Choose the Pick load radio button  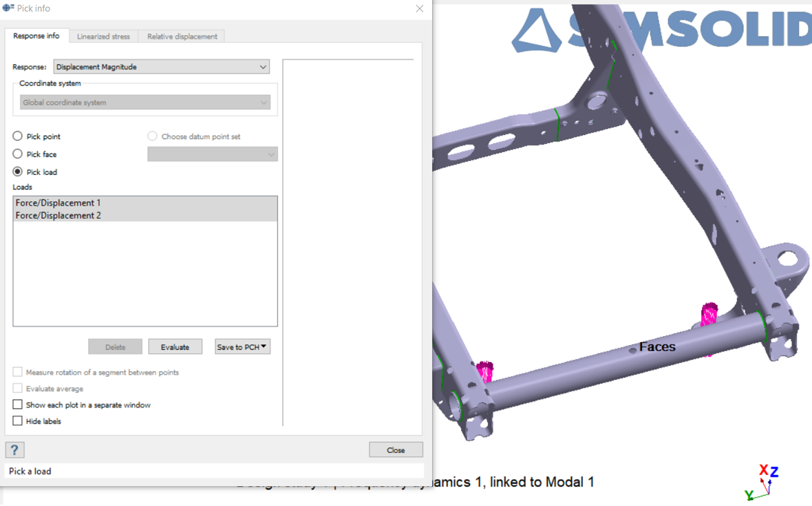[18, 172]
